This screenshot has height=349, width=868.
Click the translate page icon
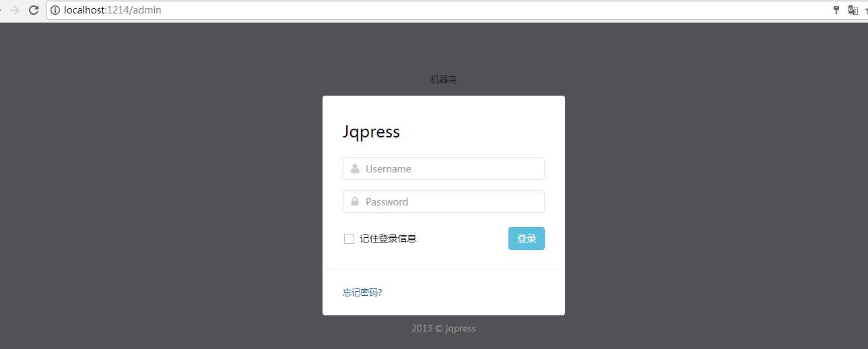click(x=853, y=10)
